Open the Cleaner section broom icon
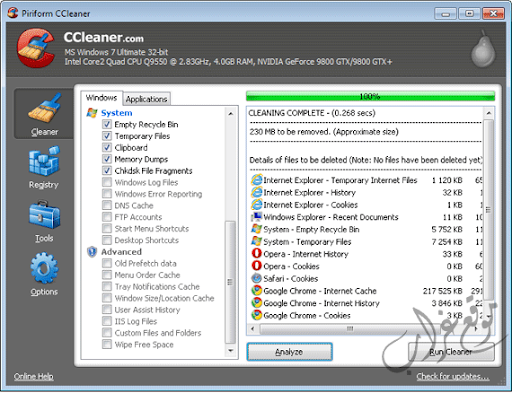 point(45,108)
